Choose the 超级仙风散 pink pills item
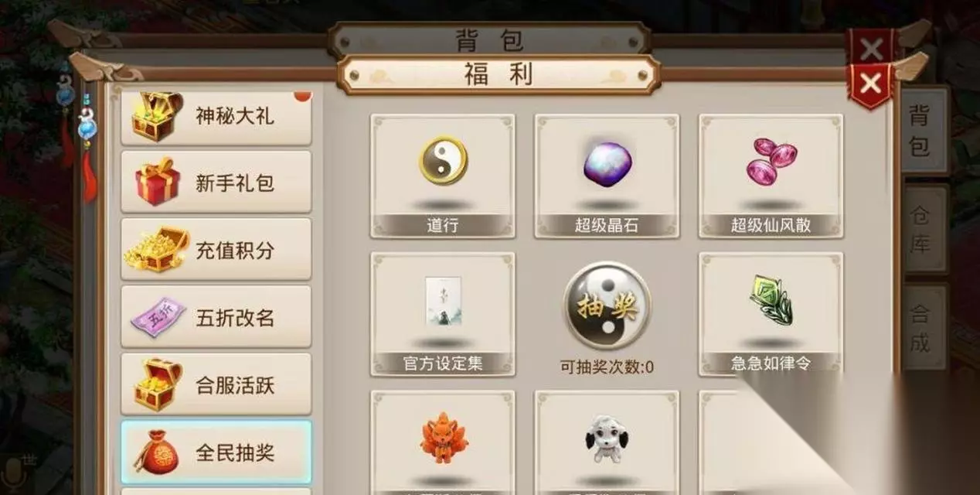Image resolution: width=980 pixels, height=495 pixels. (771, 176)
